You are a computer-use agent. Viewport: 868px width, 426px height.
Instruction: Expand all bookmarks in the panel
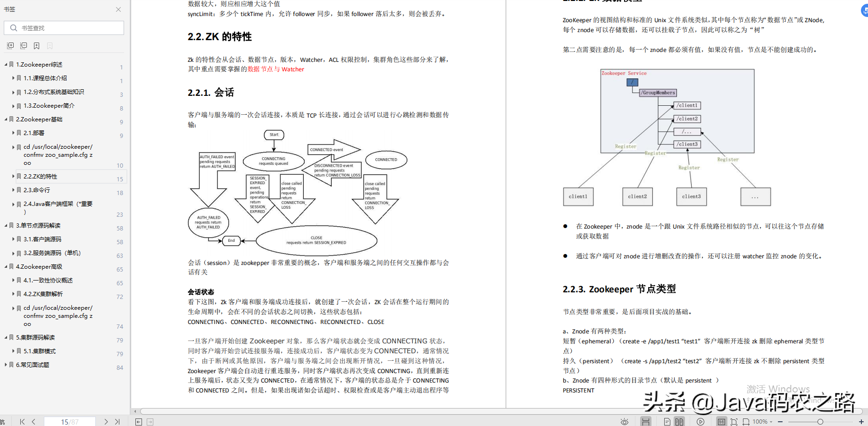tap(10, 46)
